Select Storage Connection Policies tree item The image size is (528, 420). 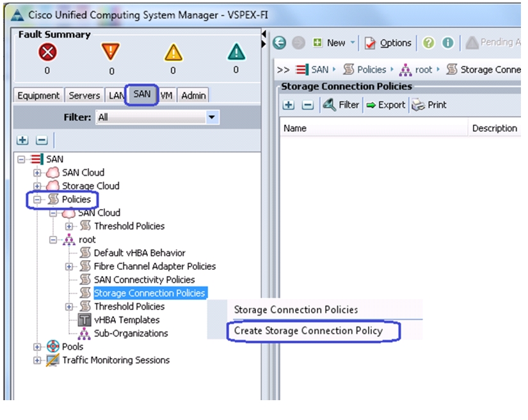150,293
